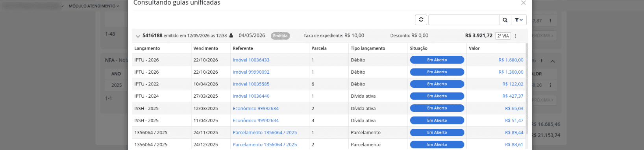Open link Imóvel 10036440

(x=251, y=96)
